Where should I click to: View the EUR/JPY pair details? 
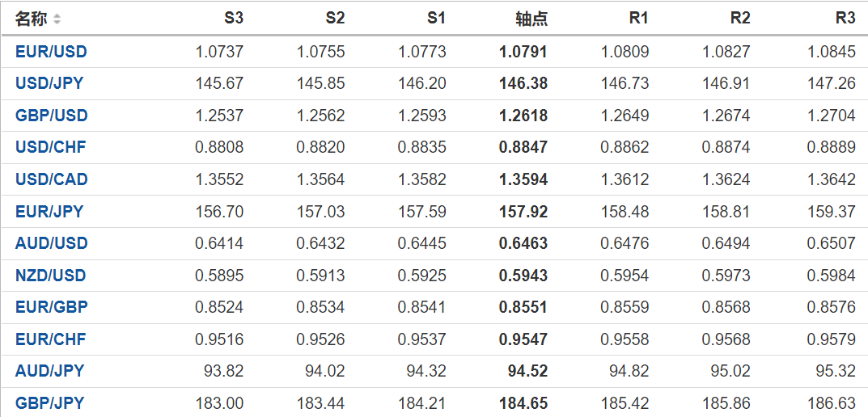click(49, 212)
